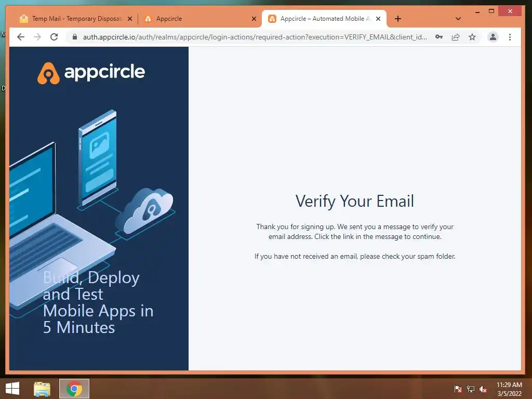Screen dimensions: 532x399
Task: Expand the tab search chevron
Action: coord(458,19)
